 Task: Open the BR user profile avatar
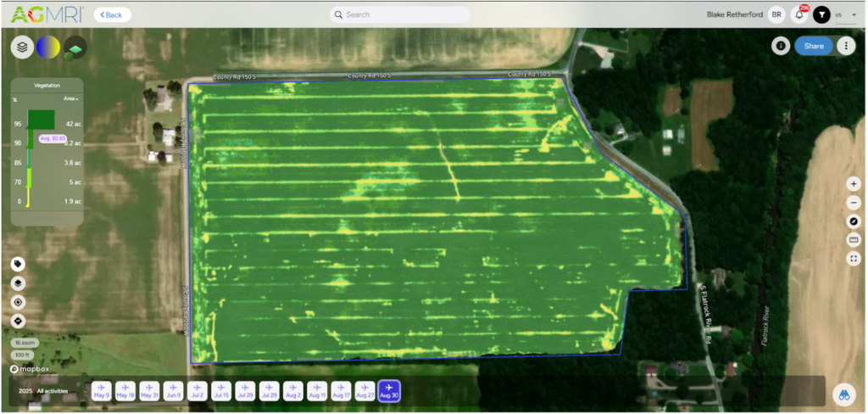point(776,14)
